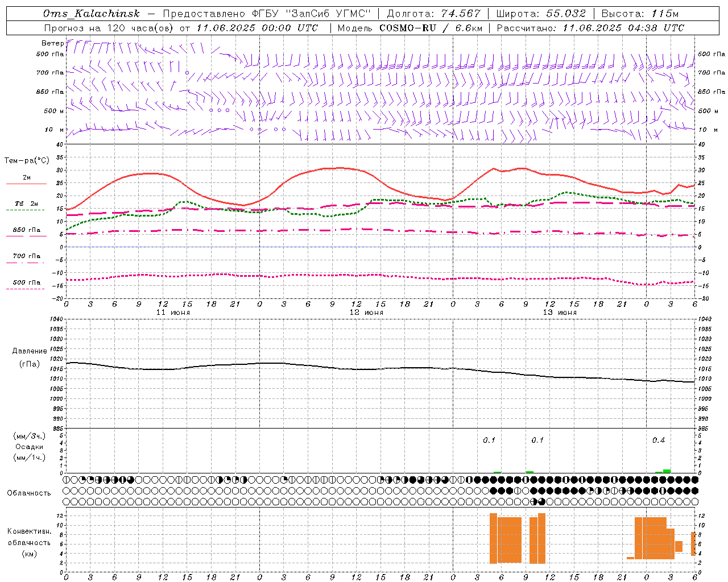The height and width of the screenshot is (582, 728).
Task: Click the 0.4 precipitation amount value
Action: tap(659, 440)
